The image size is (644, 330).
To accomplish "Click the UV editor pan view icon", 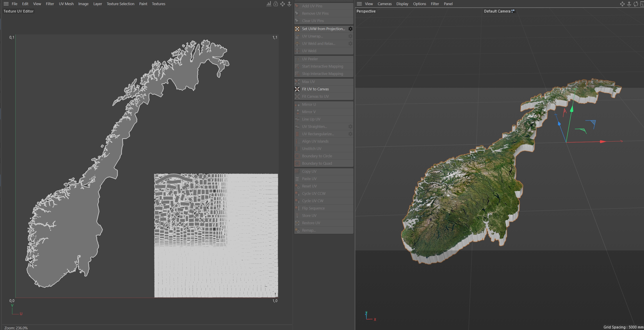I will click(x=283, y=4).
